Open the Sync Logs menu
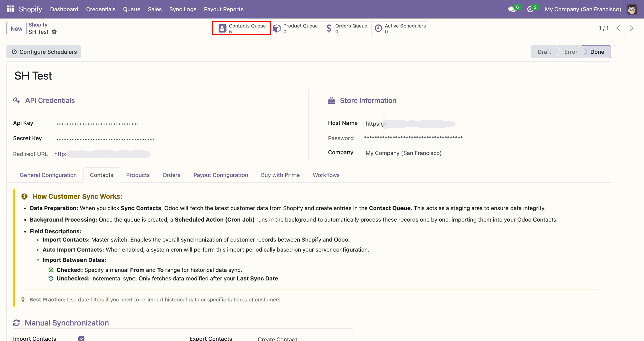644x341 pixels. (183, 9)
